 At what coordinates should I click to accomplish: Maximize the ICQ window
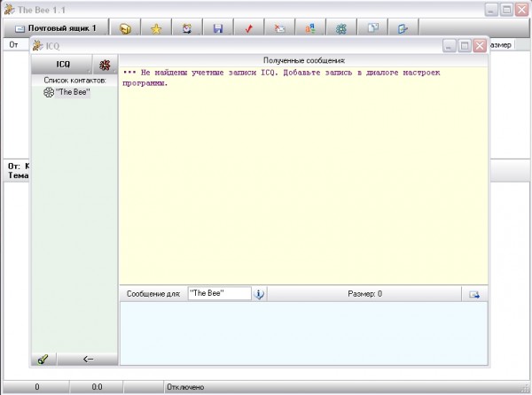point(465,46)
